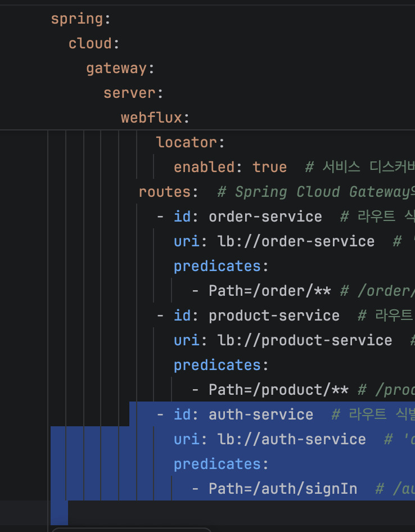
Task: Click the 'order-service' id value
Action: pyautogui.click(x=265, y=217)
